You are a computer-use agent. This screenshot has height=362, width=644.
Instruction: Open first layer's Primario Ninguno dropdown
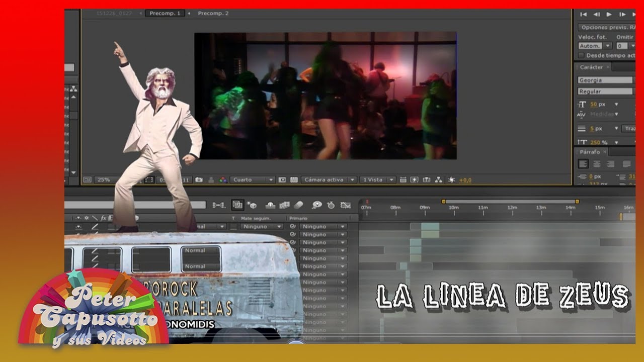pos(323,227)
